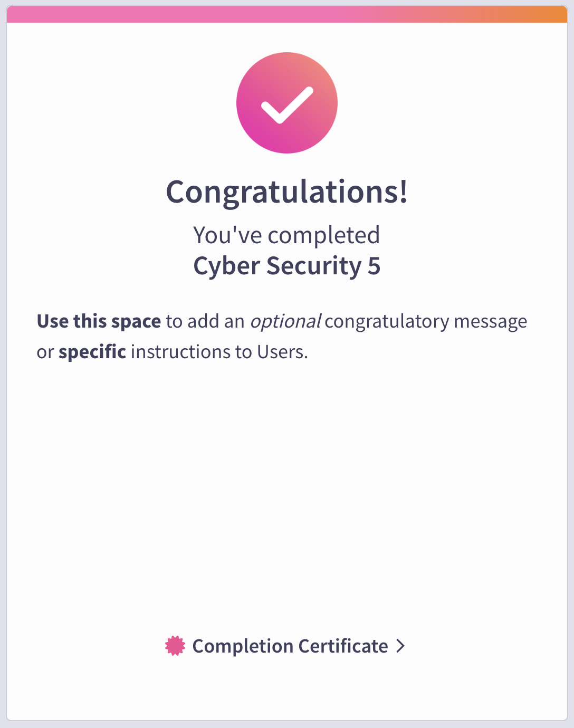Click the word "Certificate" in the bottom link

[x=343, y=646]
